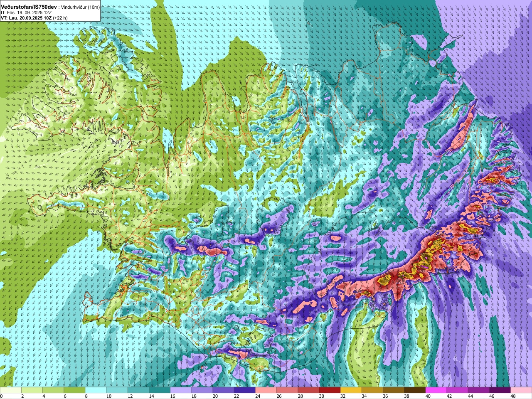Click the legend label '28'
The image size is (532, 399).
coord(300,396)
